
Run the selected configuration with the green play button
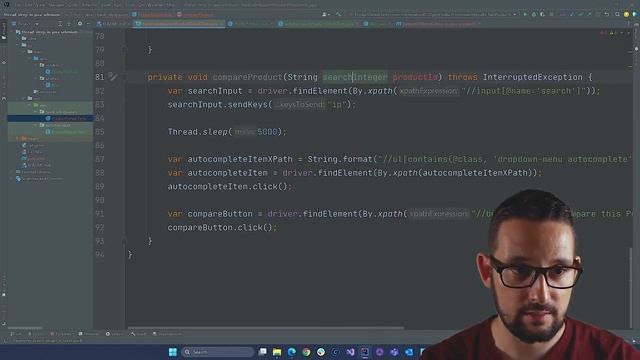tap(525, 14)
